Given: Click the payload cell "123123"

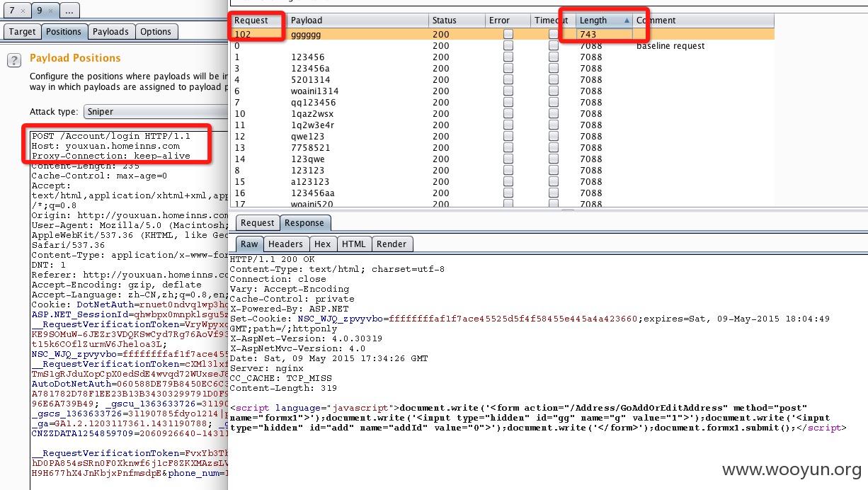Looking at the screenshot, I should click(307, 170).
